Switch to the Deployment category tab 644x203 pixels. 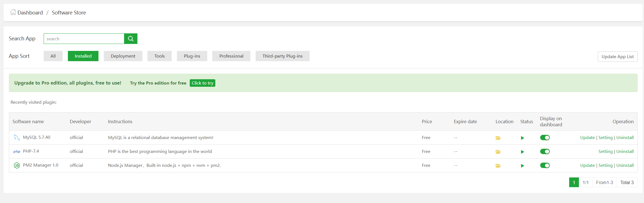(123, 56)
